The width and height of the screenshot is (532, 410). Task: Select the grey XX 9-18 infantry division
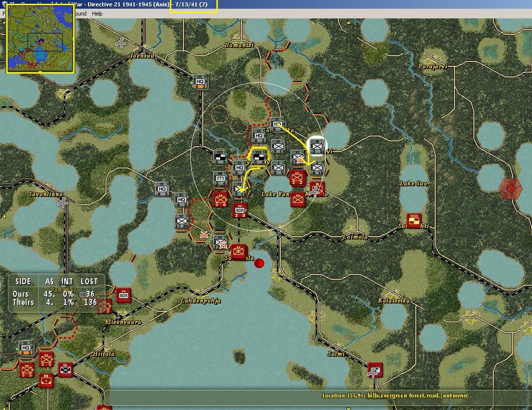240,189
